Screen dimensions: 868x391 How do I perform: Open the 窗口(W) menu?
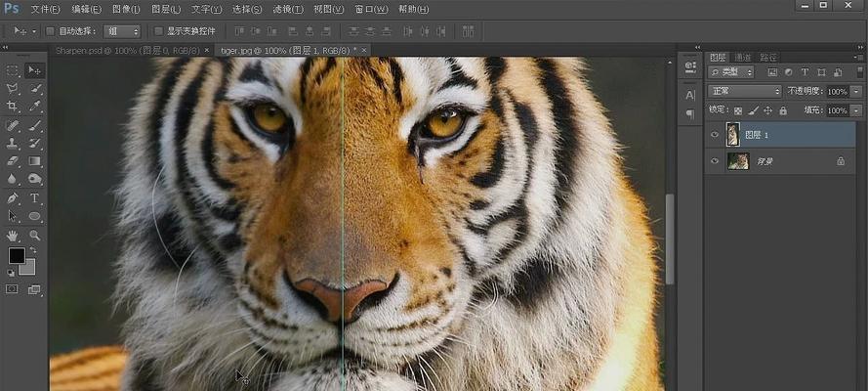click(371, 10)
